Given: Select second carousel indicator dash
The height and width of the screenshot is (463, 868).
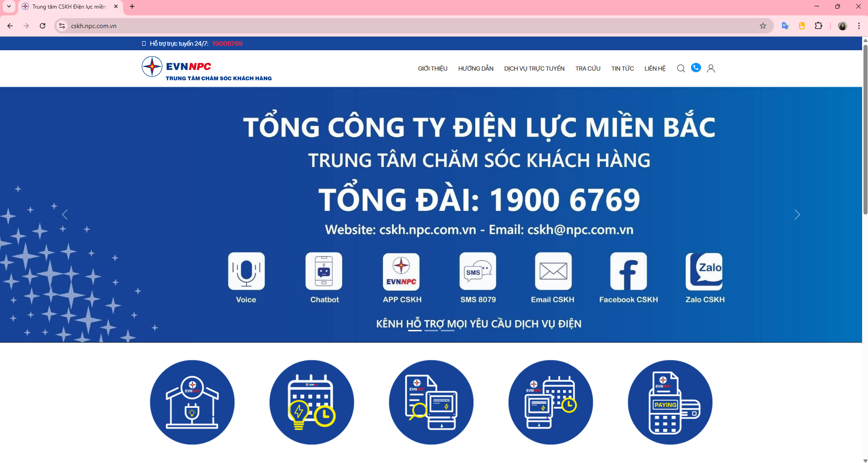Looking at the screenshot, I should pos(431,331).
